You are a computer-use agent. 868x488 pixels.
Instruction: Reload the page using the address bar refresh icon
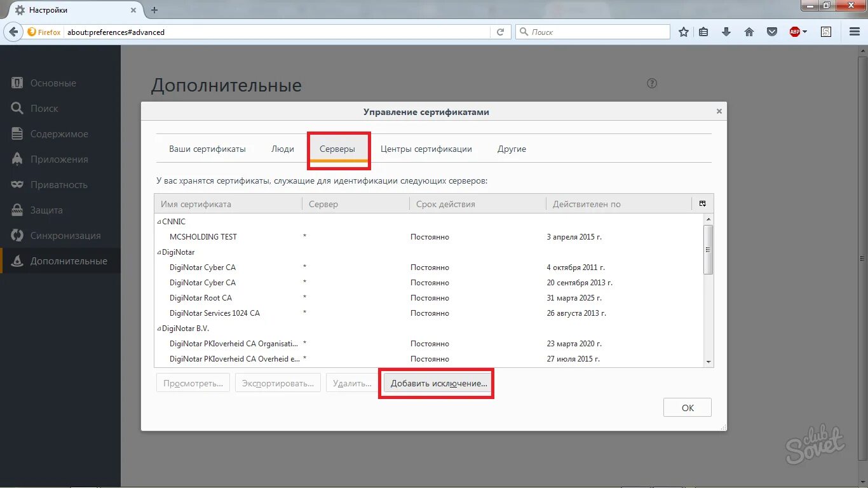tap(500, 32)
